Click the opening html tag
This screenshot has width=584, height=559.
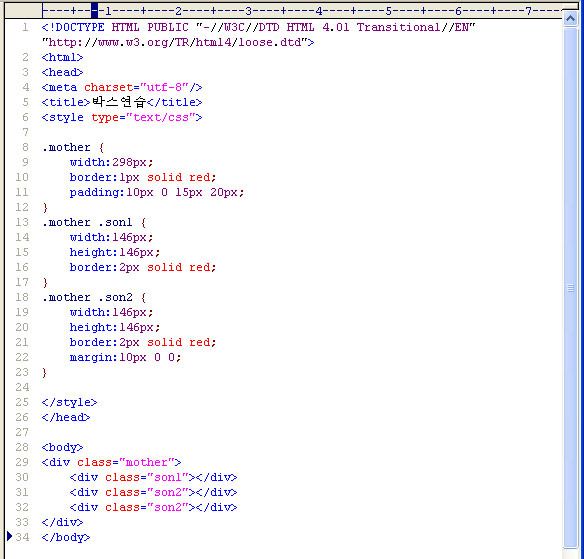62,57
